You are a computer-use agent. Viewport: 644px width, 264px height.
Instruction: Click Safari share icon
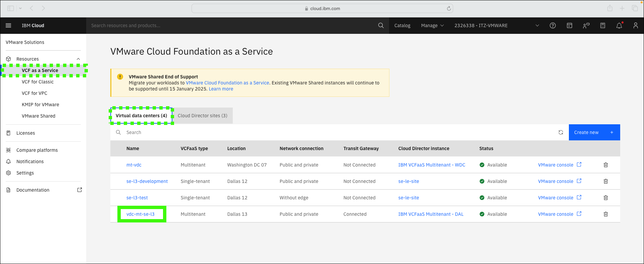pos(610,8)
